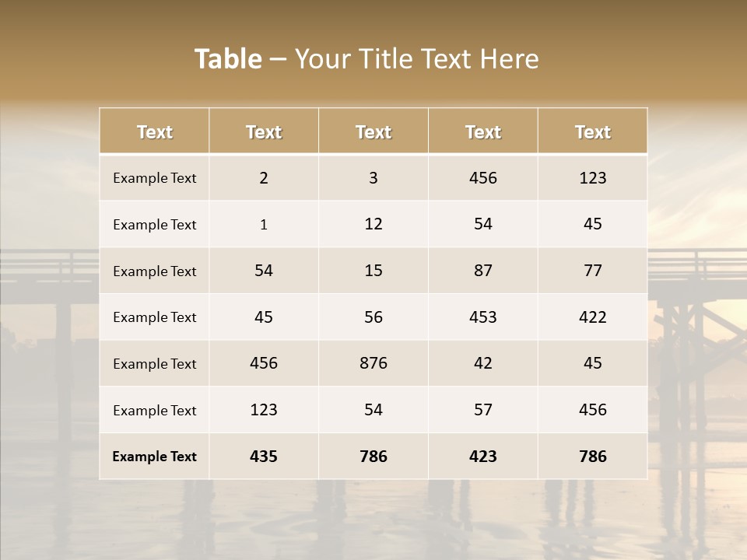Click the cell containing number 87

tap(483, 271)
